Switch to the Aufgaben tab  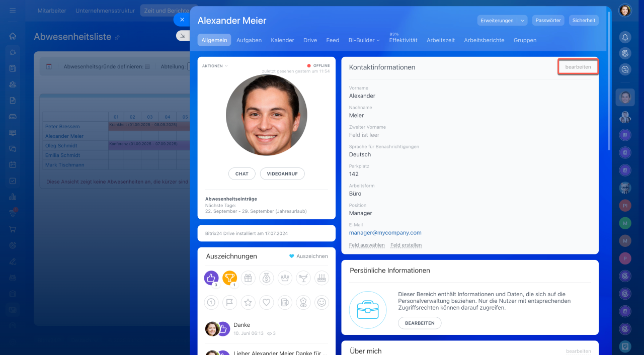pyautogui.click(x=249, y=40)
